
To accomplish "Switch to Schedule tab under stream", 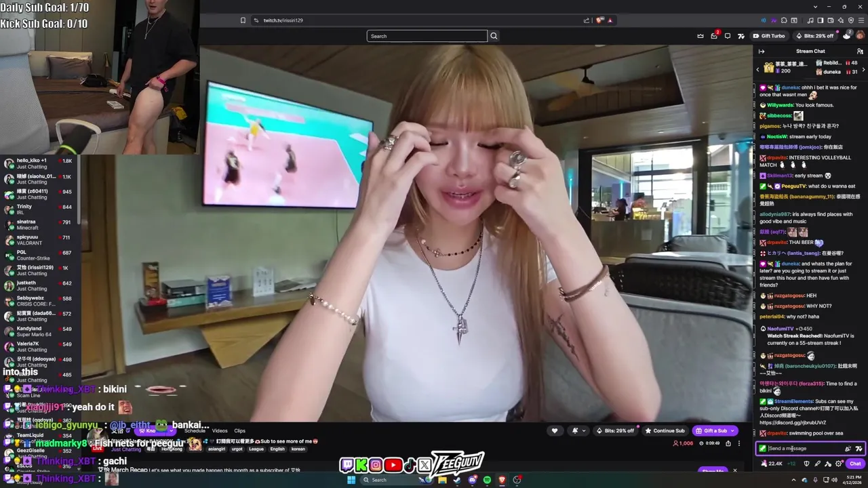I will click(195, 430).
